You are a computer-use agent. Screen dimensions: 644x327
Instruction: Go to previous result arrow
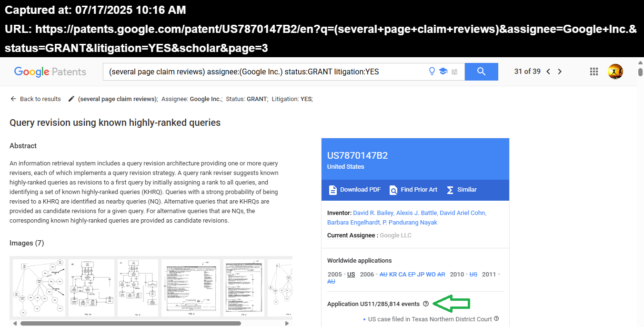[548, 72]
